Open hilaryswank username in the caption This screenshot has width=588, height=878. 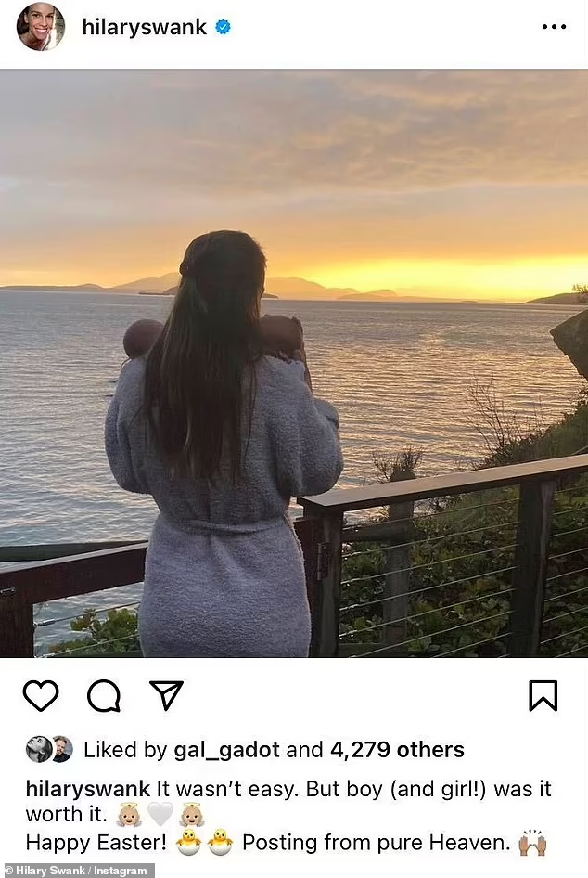[88, 789]
